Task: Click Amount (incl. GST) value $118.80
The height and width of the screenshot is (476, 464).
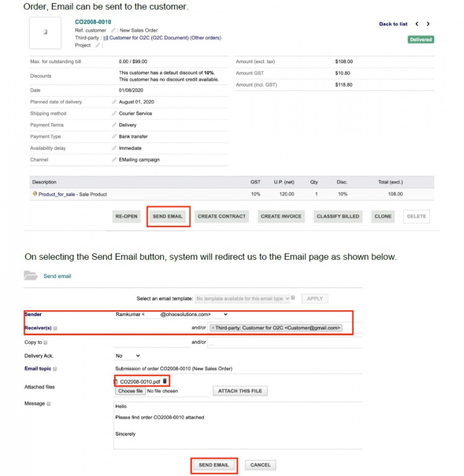Action: point(344,85)
